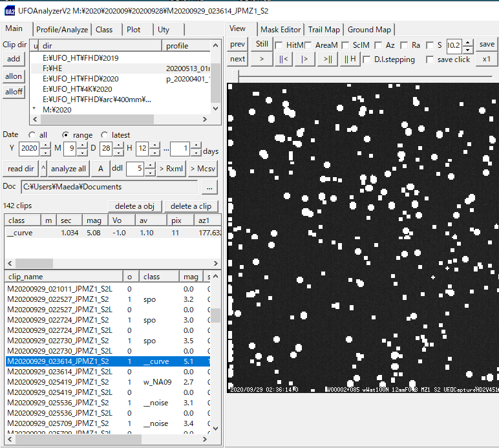
Task: Select the 'latest' date radio button
Action: click(105, 135)
